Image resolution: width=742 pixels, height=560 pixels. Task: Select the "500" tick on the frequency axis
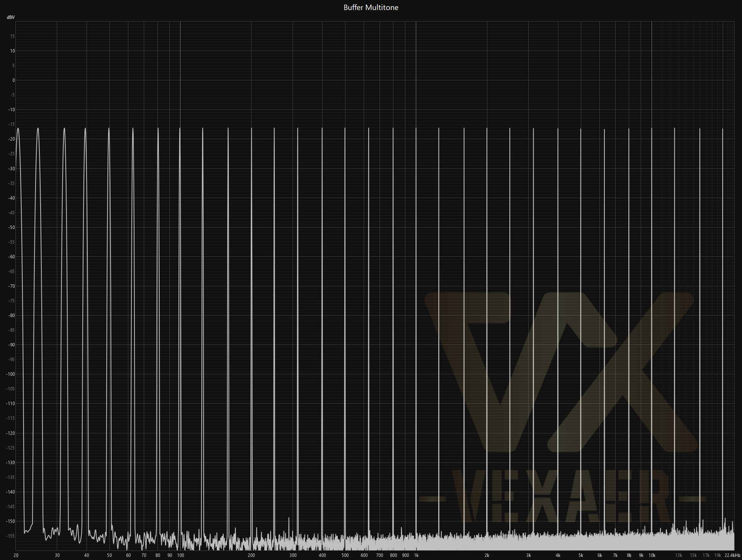[345, 555]
